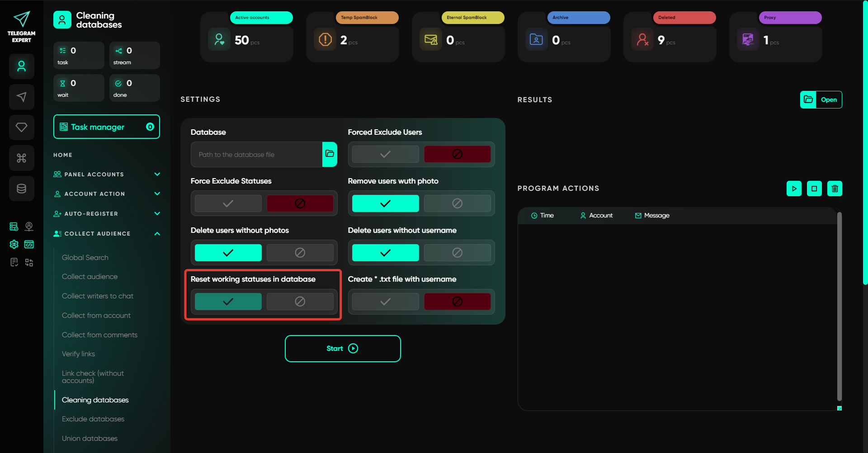
Task: Click the Start button
Action: pyautogui.click(x=343, y=349)
